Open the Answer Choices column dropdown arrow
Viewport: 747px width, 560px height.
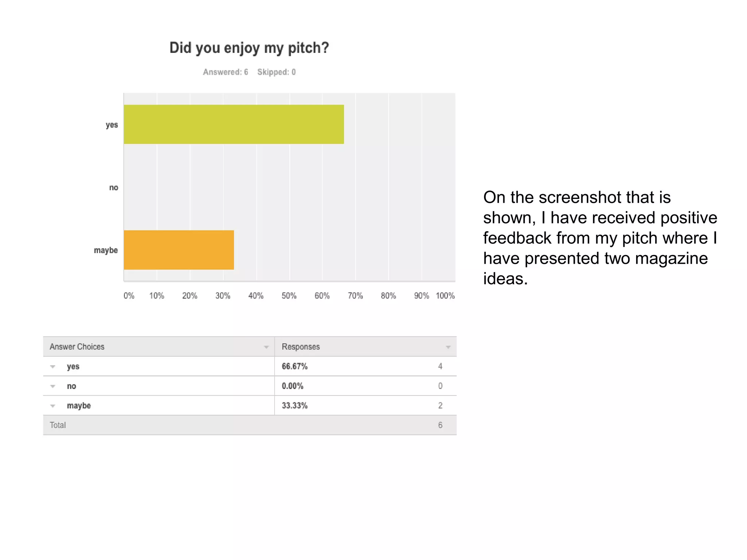266,347
